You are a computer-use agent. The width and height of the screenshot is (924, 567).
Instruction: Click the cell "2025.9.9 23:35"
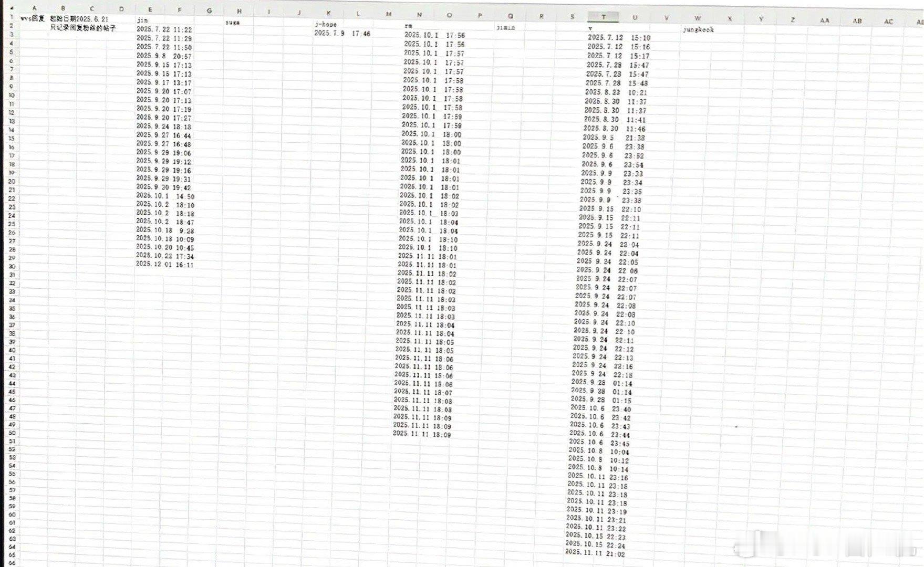[x=611, y=191]
